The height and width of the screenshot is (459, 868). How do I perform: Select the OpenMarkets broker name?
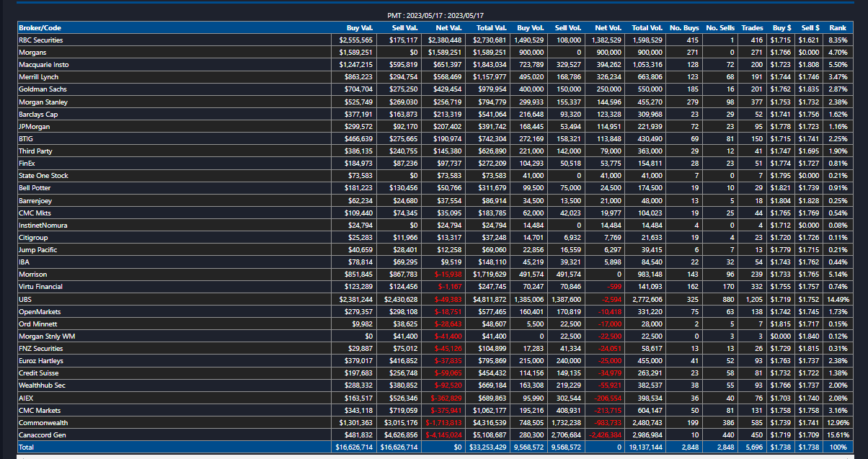pos(40,312)
